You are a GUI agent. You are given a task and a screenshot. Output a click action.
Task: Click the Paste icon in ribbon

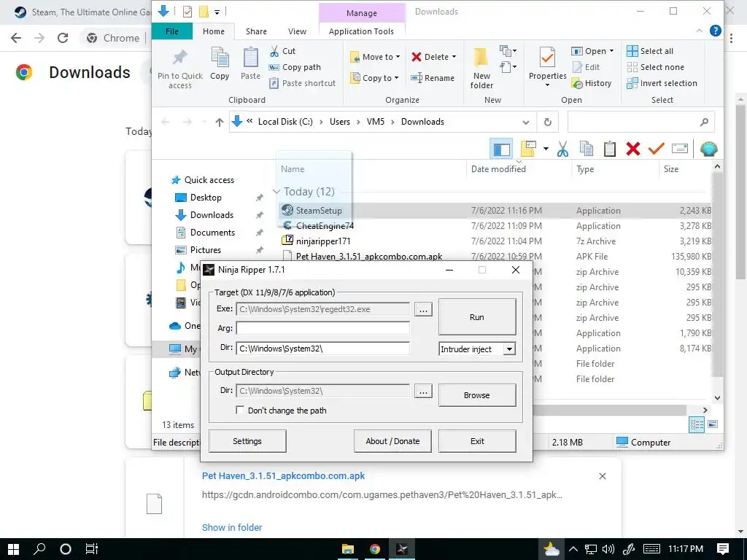[251, 58]
